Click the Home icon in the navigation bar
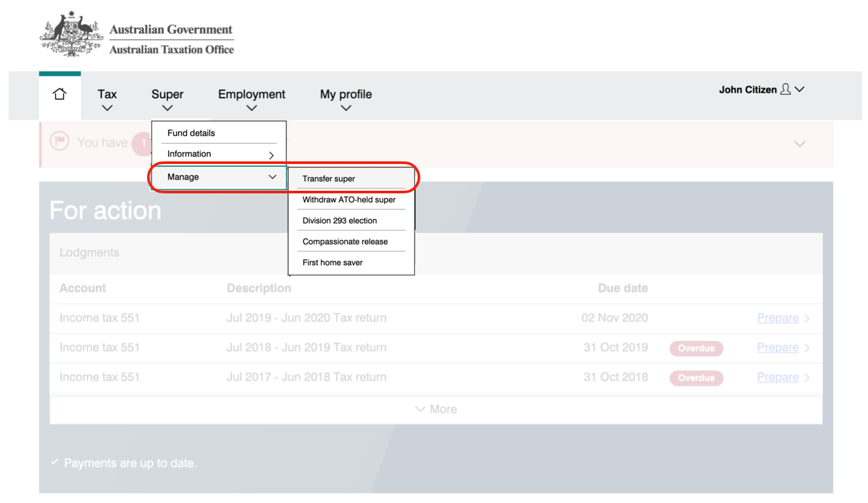868x503 pixels. (x=59, y=93)
